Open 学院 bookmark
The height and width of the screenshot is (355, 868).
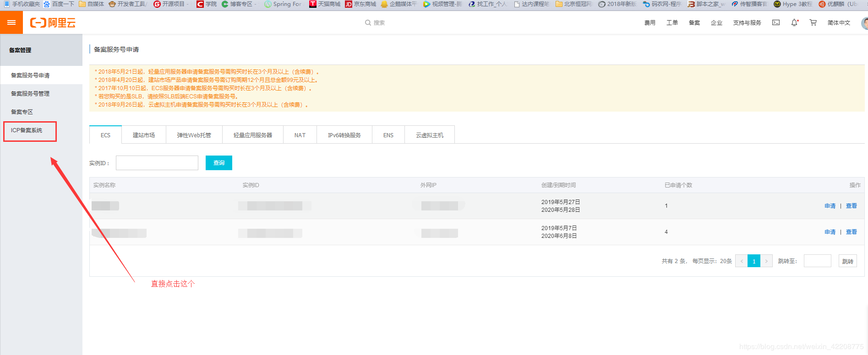[207, 4]
